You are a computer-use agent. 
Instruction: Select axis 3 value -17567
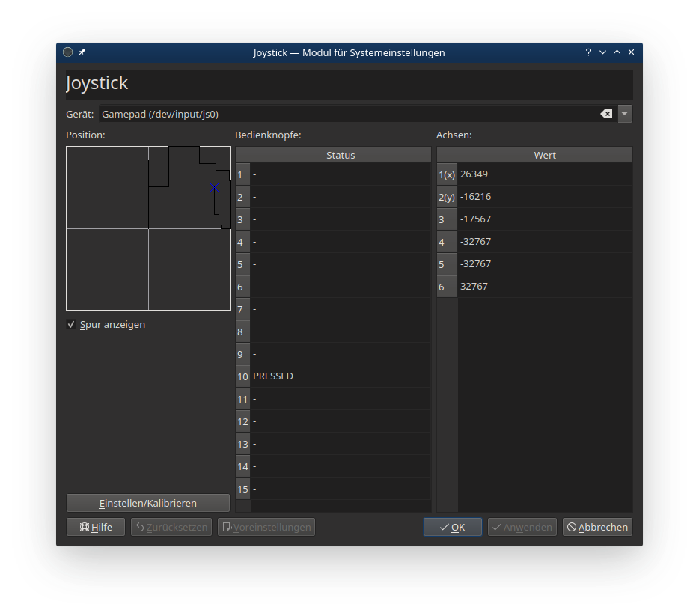(x=545, y=219)
